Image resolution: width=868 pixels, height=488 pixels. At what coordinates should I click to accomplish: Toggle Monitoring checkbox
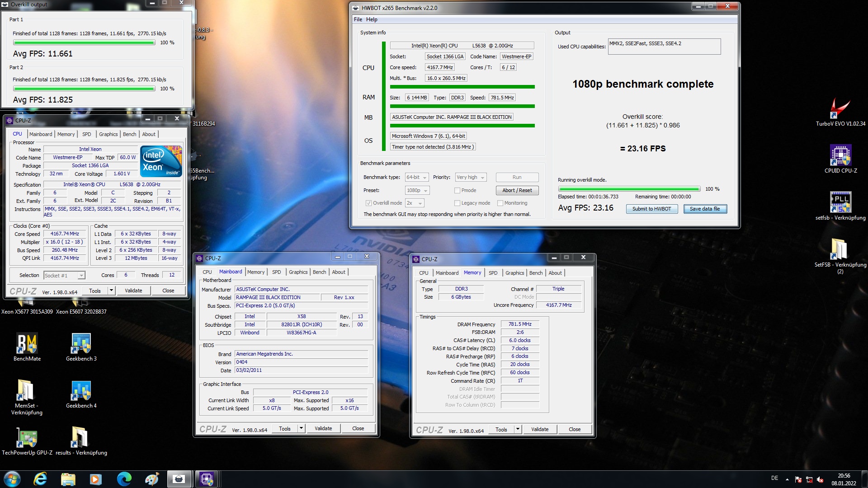point(500,203)
